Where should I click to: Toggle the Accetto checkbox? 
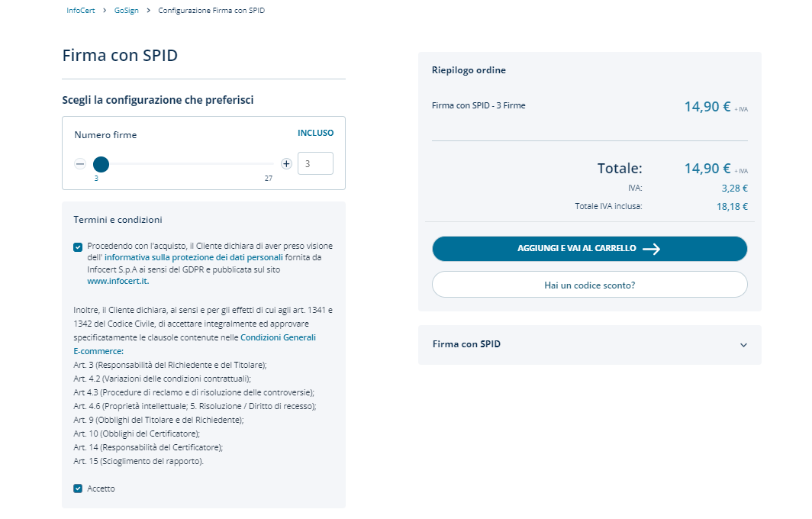pyautogui.click(x=78, y=488)
